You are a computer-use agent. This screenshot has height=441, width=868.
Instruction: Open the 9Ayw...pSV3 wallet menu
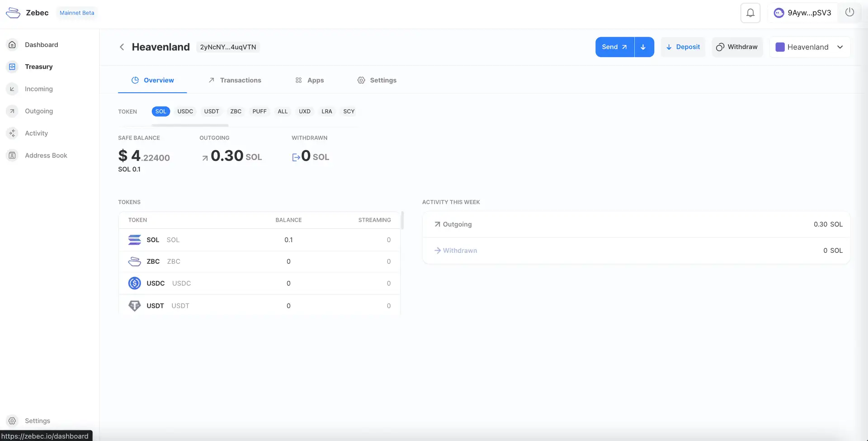[802, 13]
